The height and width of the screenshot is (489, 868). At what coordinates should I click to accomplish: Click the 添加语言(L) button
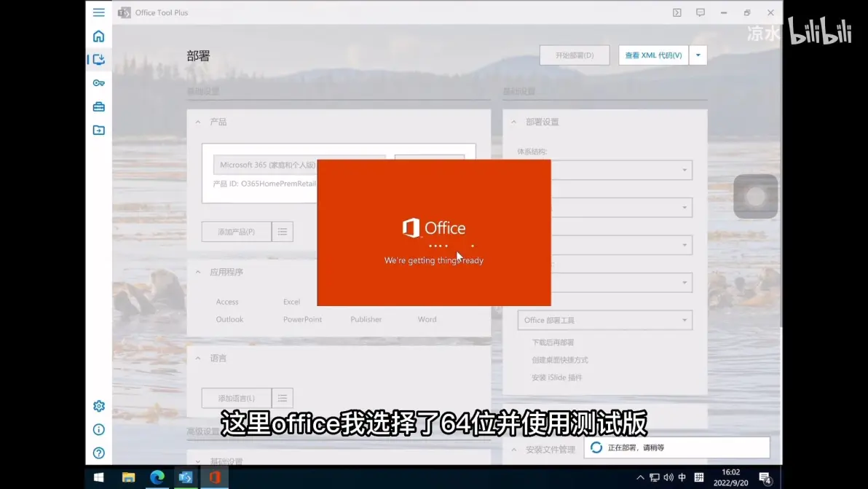click(237, 398)
